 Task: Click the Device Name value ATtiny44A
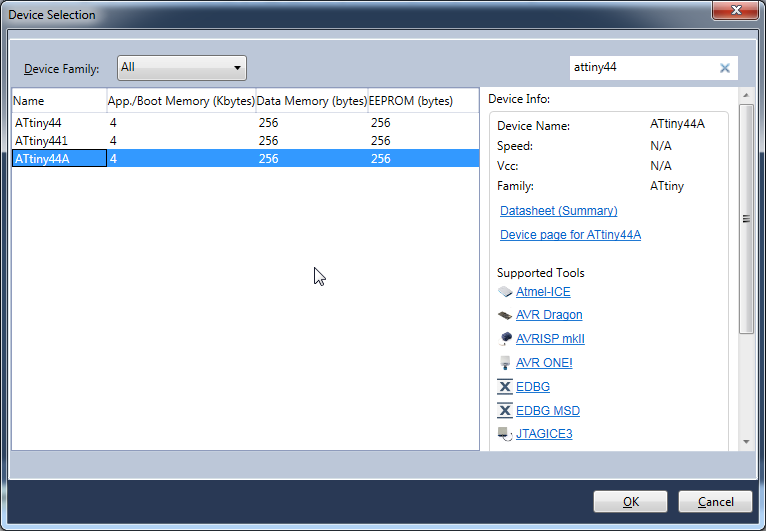pos(677,124)
